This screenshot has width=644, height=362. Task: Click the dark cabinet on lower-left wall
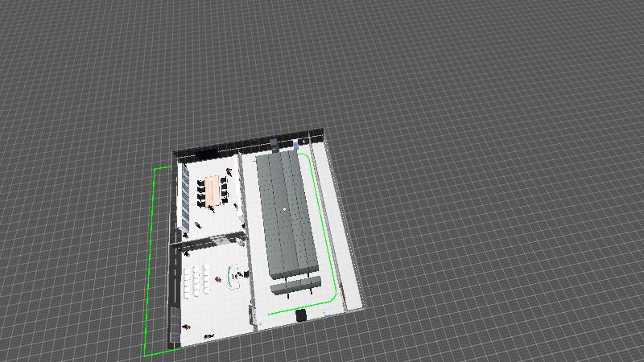173,326
